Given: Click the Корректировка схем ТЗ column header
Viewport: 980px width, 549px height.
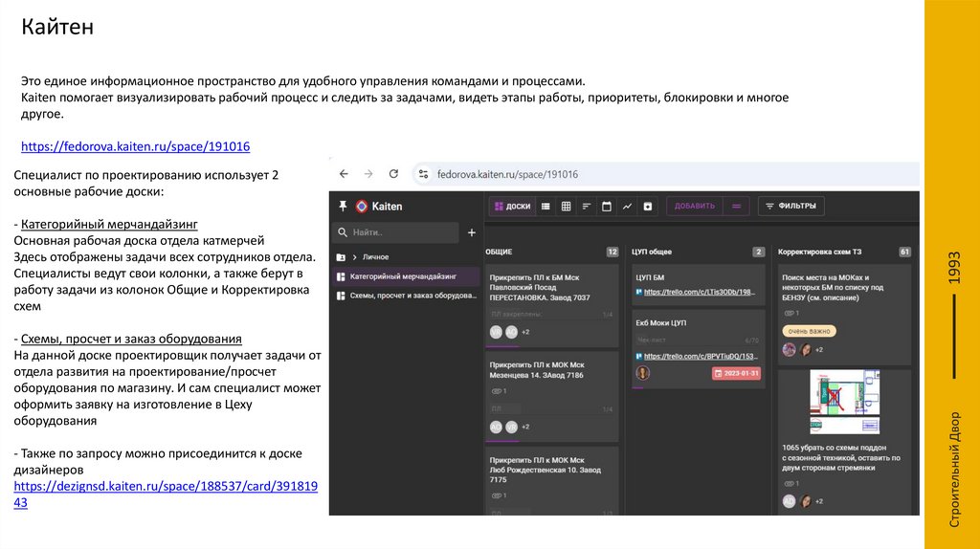Looking at the screenshot, I should (819, 252).
